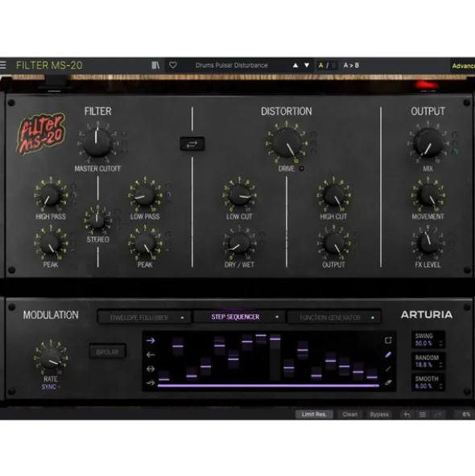Click the Smooth value stepper arrows
Viewport: 475px width, 476px height.
click(x=440, y=386)
